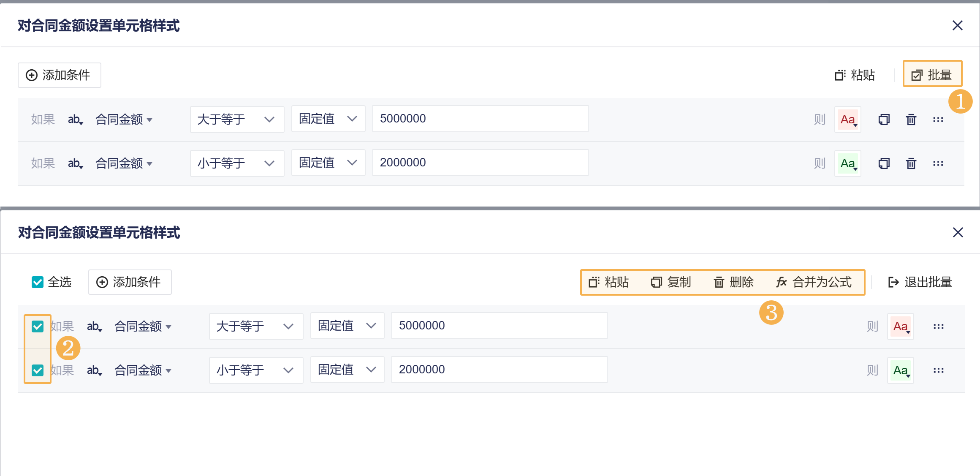Open the 固定值 dropdown on top 2000000 row
The height and width of the screenshot is (476, 980).
pyautogui.click(x=328, y=163)
